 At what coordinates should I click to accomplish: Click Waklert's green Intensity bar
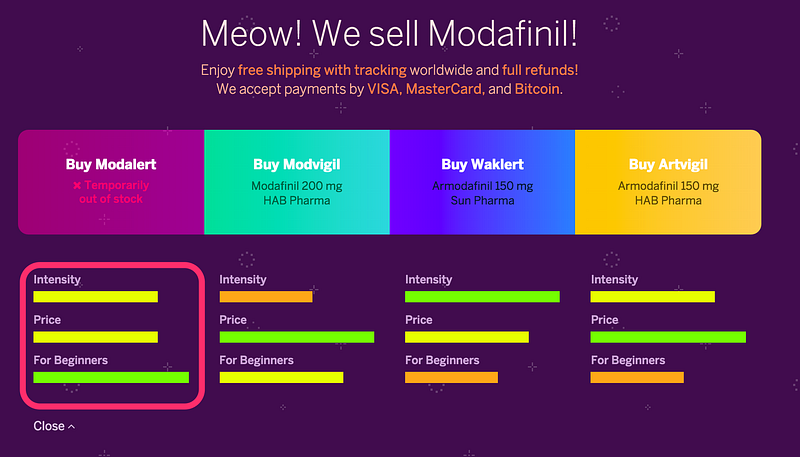[482, 296]
